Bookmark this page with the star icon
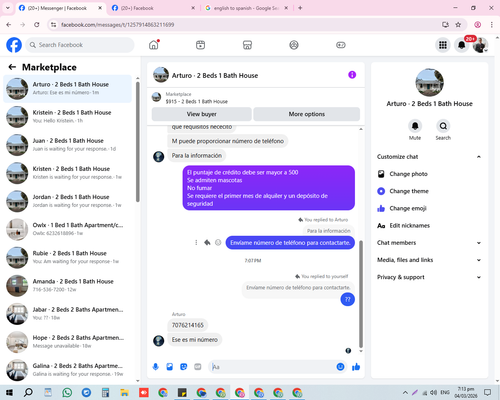The height and width of the screenshot is (400, 500). tap(458, 25)
